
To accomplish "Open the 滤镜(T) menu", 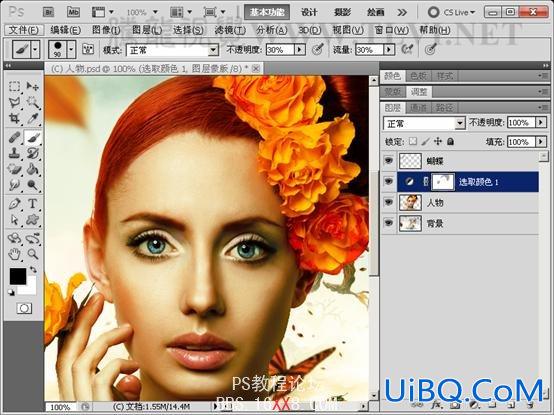I will (x=230, y=30).
